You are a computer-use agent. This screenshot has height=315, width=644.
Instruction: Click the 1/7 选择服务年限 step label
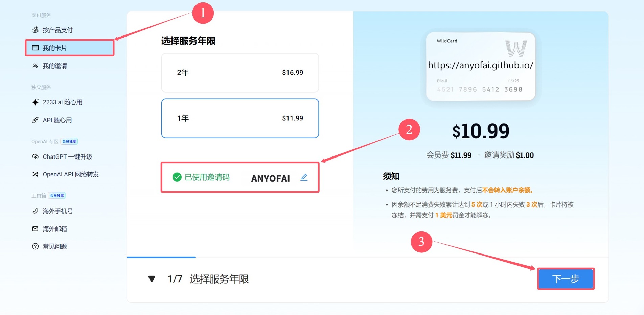coord(208,279)
